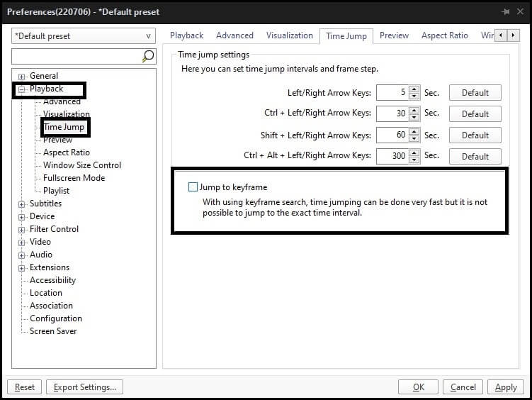The image size is (532, 400).
Task: Select Filter Control label in the tree
Action: point(54,229)
